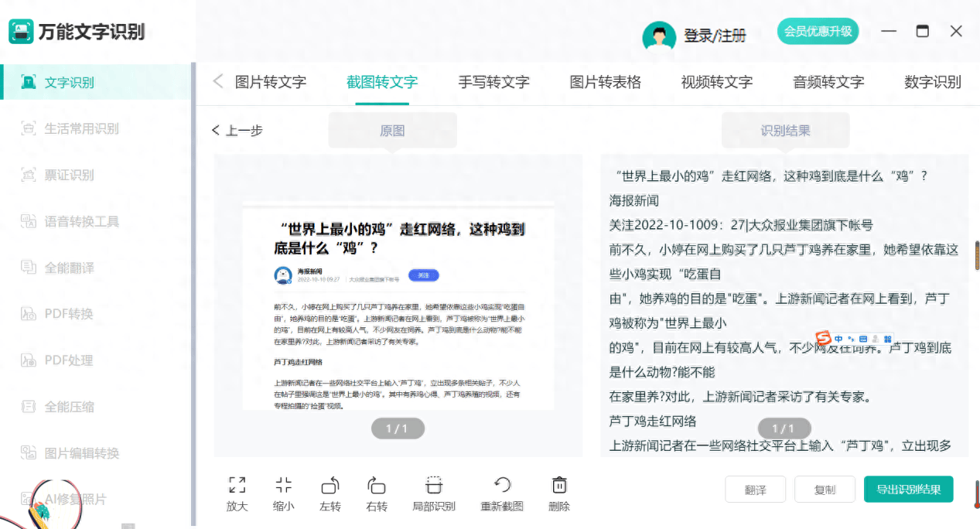Screen dimensions: 980x529
Task: Click the source image preview thumbnail
Action: (x=398, y=305)
